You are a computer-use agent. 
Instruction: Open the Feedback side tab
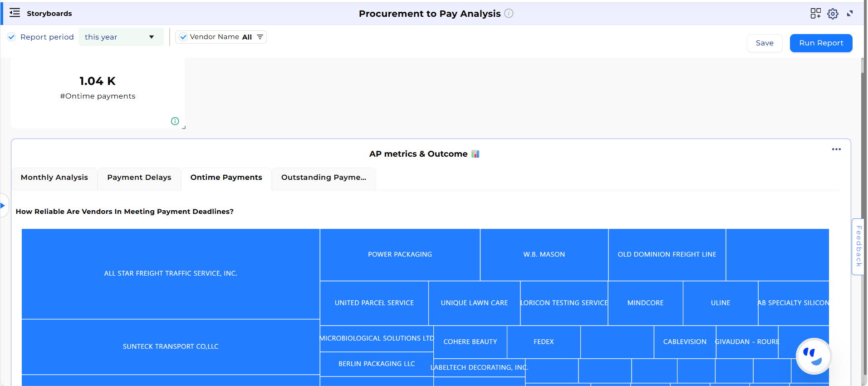point(858,247)
